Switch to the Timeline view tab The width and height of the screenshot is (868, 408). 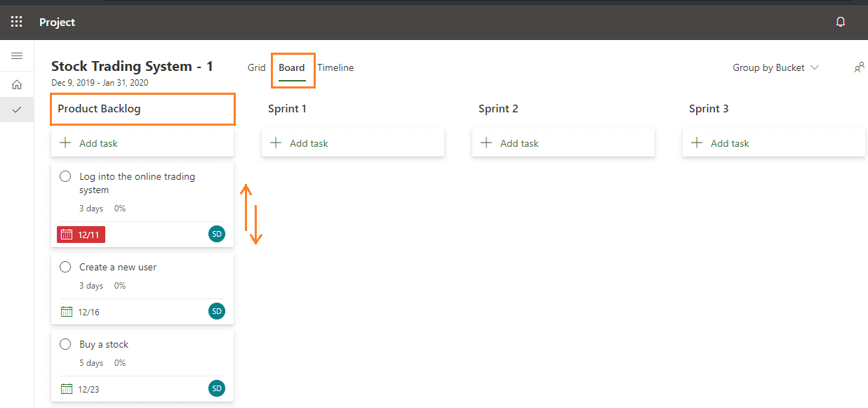(x=335, y=67)
